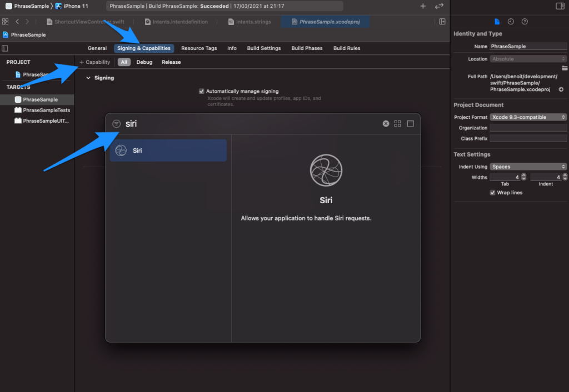The width and height of the screenshot is (569, 392).
Task: Open the Project Format dropdown
Action: coord(528,117)
